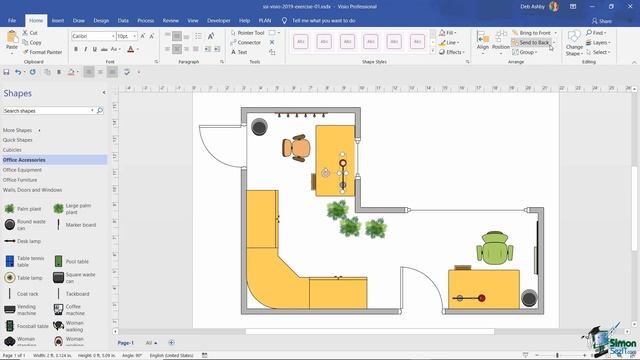
Task: Open the Effects dropdown
Action: (x=452, y=52)
